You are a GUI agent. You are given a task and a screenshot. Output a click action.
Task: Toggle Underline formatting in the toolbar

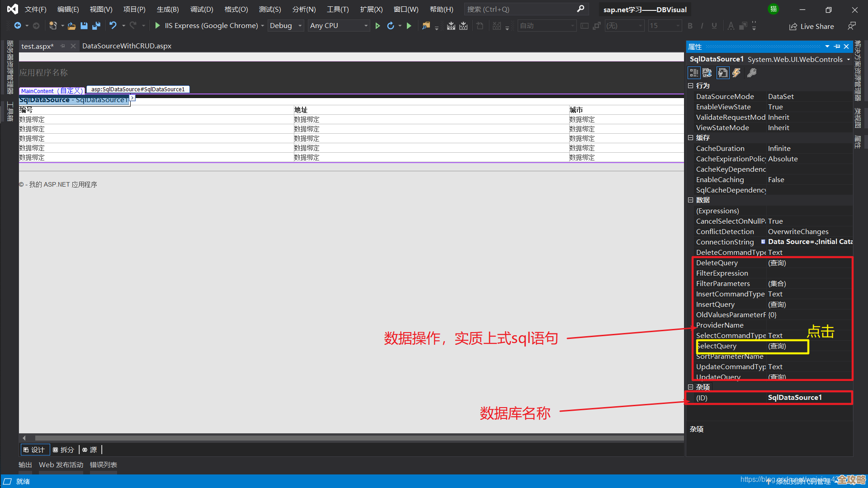(713, 26)
